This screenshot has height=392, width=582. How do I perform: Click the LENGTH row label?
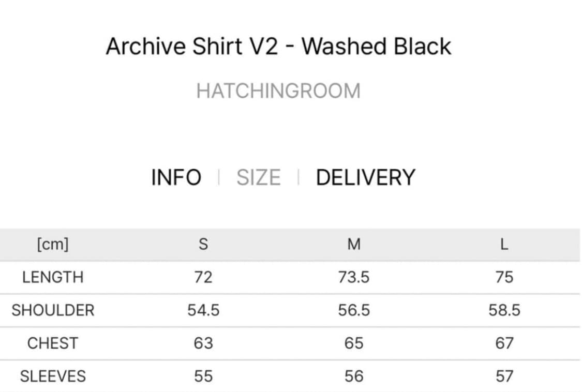coord(53,277)
